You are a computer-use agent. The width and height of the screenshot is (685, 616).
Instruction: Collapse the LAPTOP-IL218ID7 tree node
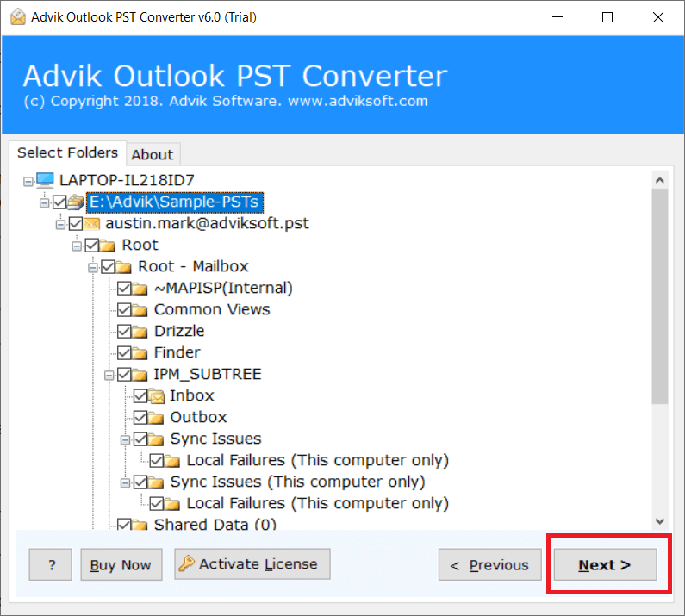pos(28,181)
